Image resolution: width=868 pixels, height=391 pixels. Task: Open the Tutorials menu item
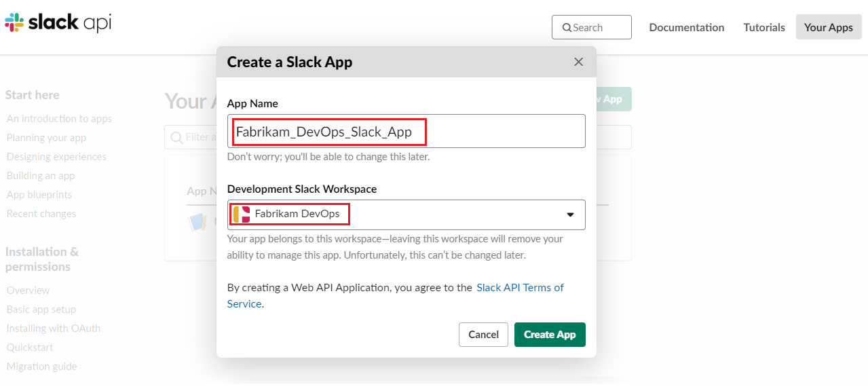(764, 27)
